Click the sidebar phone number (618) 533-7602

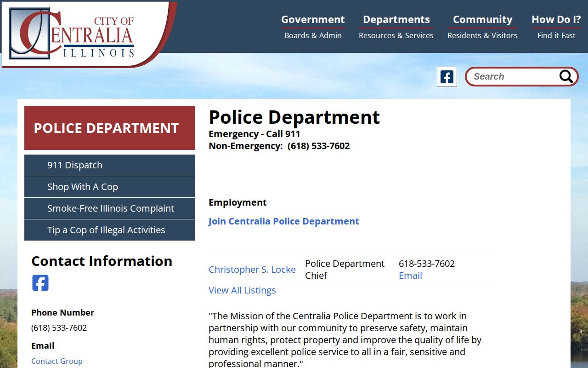click(59, 328)
